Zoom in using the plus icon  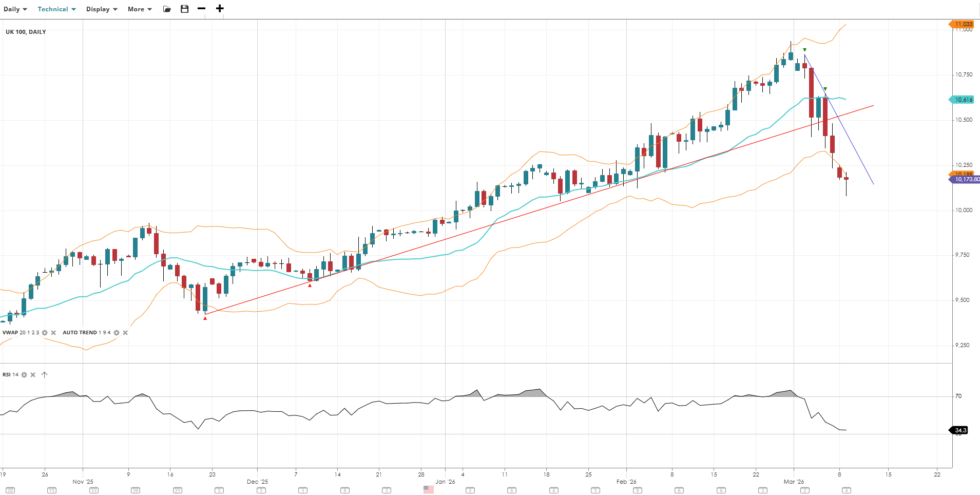coord(220,9)
